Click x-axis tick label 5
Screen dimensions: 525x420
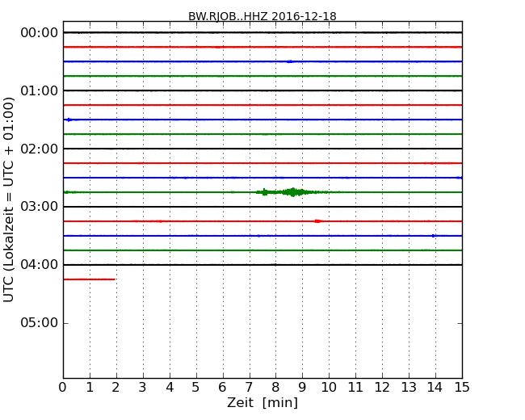(196, 388)
